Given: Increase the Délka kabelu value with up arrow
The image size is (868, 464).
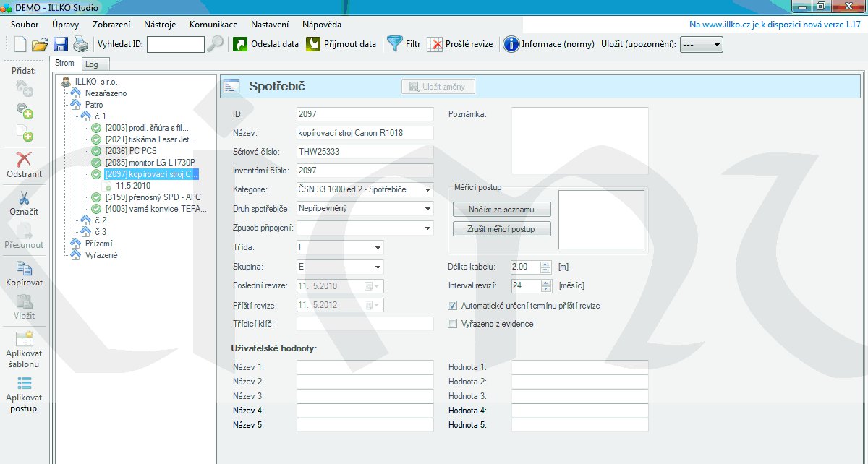Looking at the screenshot, I should click(546, 264).
